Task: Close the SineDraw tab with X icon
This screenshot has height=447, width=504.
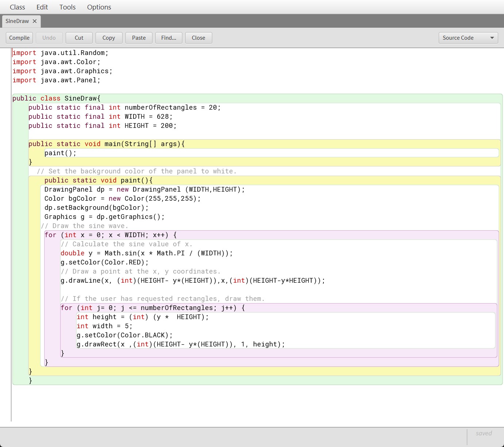Action: click(35, 21)
